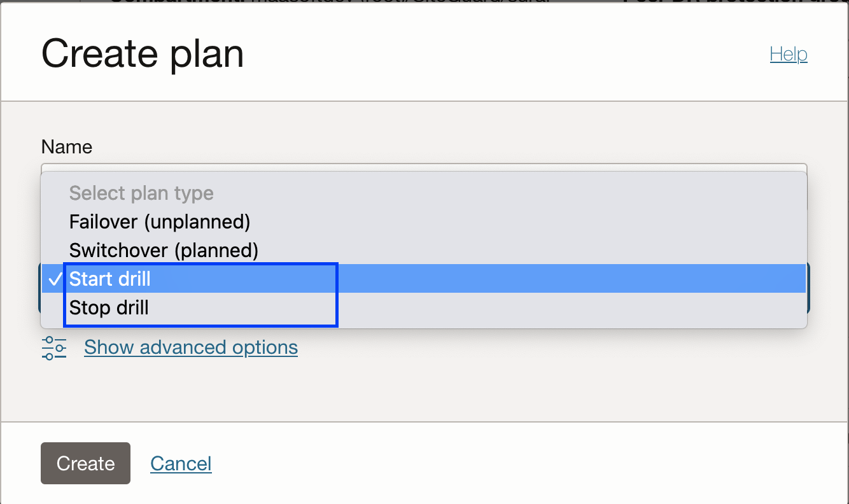Expand Show advanced options
The height and width of the screenshot is (504, 849).
click(190, 347)
